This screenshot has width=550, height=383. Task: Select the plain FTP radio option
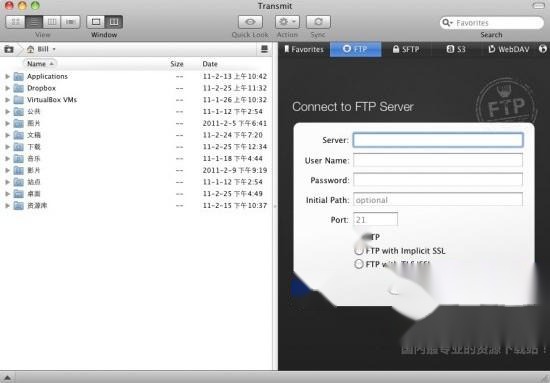[368, 237]
